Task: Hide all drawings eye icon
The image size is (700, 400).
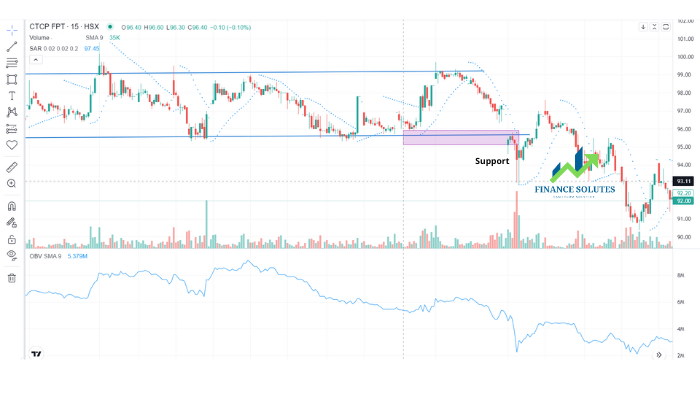Action: pyautogui.click(x=12, y=255)
